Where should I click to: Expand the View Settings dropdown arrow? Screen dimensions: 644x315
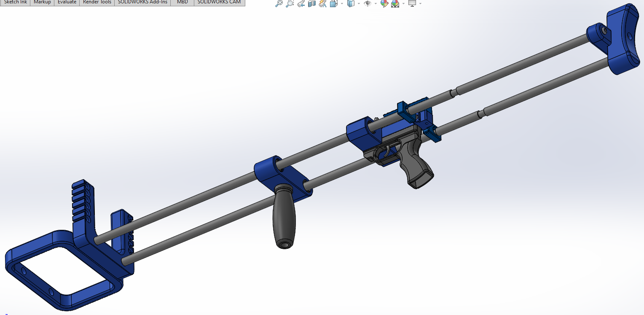click(x=420, y=3)
